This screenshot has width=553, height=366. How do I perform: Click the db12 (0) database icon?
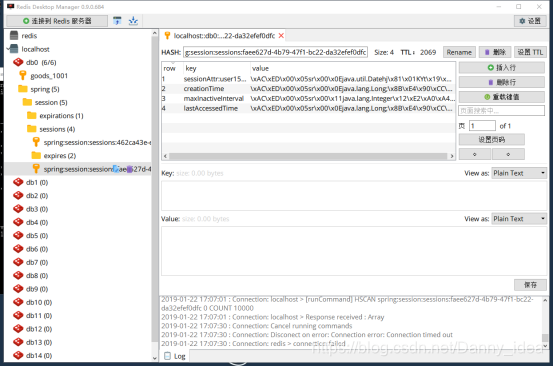tap(18, 329)
